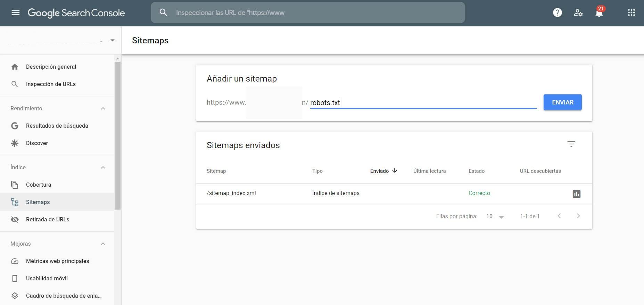Click the URL descubiertas column header
This screenshot has height=305, width=644.
(540, 171)
